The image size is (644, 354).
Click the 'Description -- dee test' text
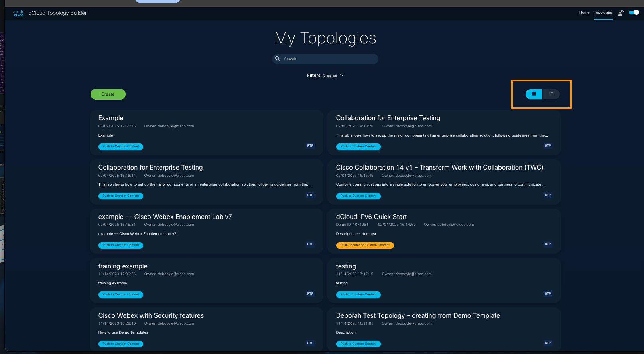pyautogui.click(x=356, y=234)
